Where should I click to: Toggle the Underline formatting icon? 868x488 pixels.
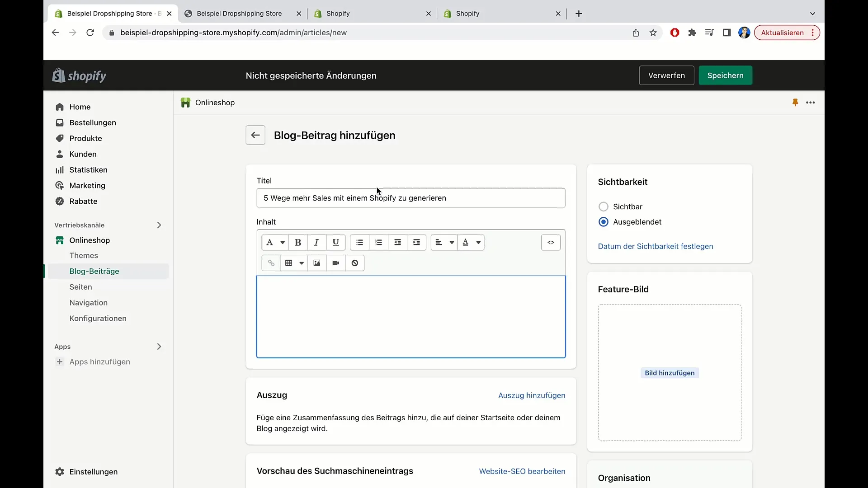click(x=335, y=242)
